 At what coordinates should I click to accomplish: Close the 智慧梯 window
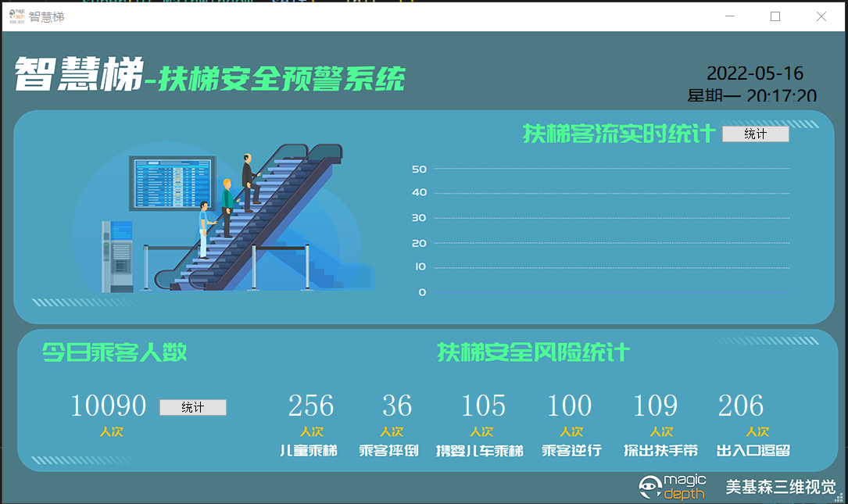821,16
